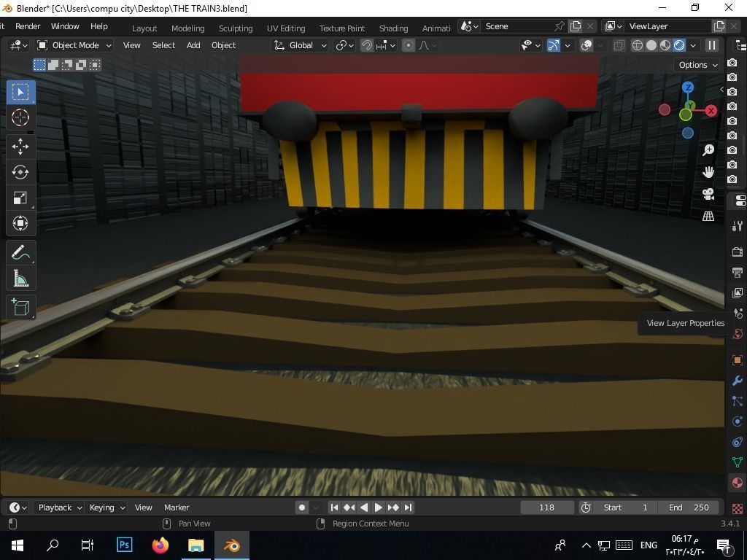
Task: Open Photoshop from the taskbar
Action: click(124, 545)
